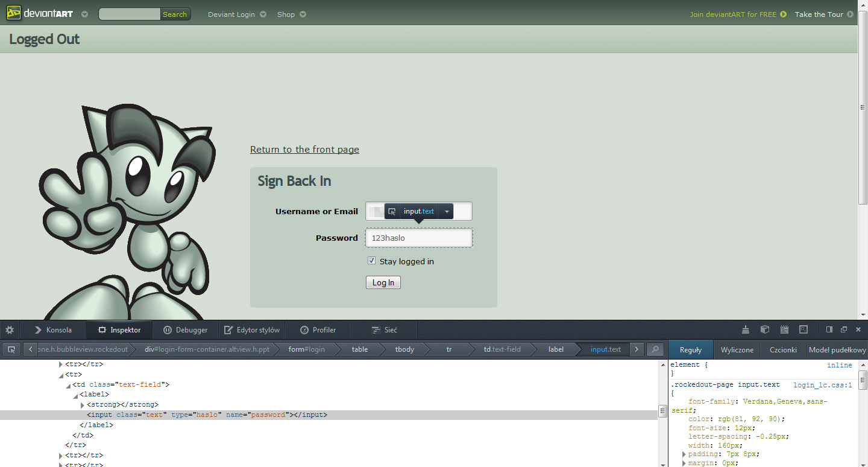Click the arrow icon next to Join deviantART

click(784, 14)
